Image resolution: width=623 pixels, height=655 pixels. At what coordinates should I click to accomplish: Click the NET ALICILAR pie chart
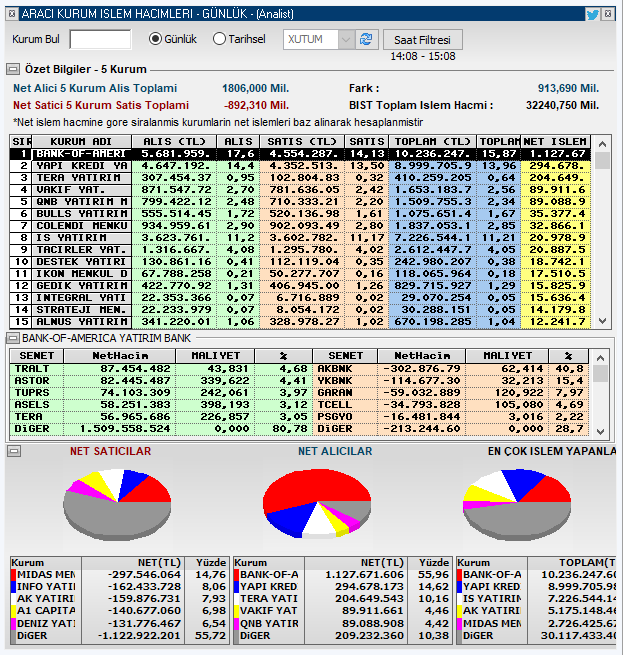[x=317, y=503]
